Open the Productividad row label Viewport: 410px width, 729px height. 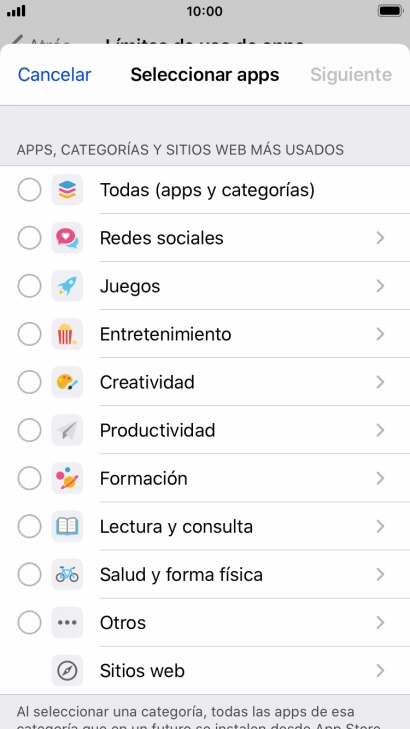pyautogui.click(x=158, y=431)
